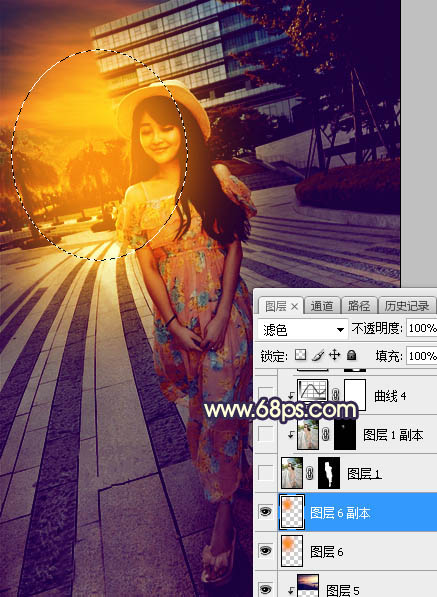Select the photo thumbnail of 图层 1 副本
The image size is (437, 597).
pyautogui.click(x=308, y=434)
